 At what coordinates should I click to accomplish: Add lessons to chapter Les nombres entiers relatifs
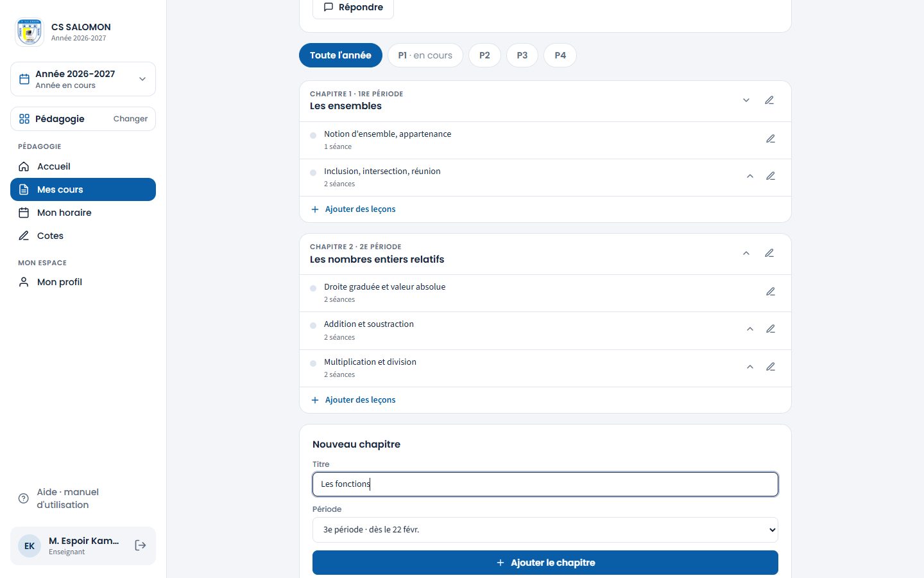point(354,400)
